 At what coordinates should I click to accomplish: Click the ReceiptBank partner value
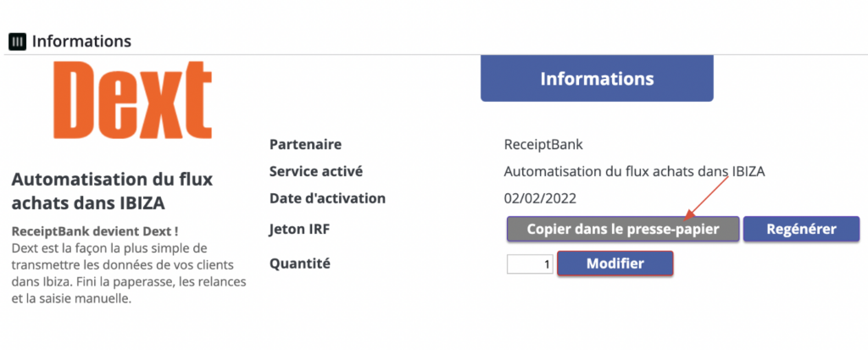coord(543,145)
